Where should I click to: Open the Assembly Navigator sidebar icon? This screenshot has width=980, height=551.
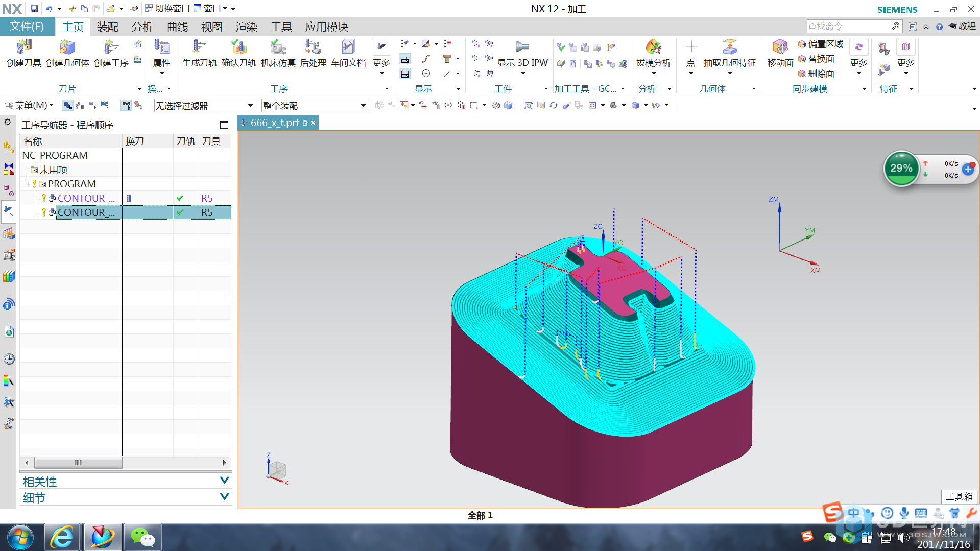click(x=9, y=148)
